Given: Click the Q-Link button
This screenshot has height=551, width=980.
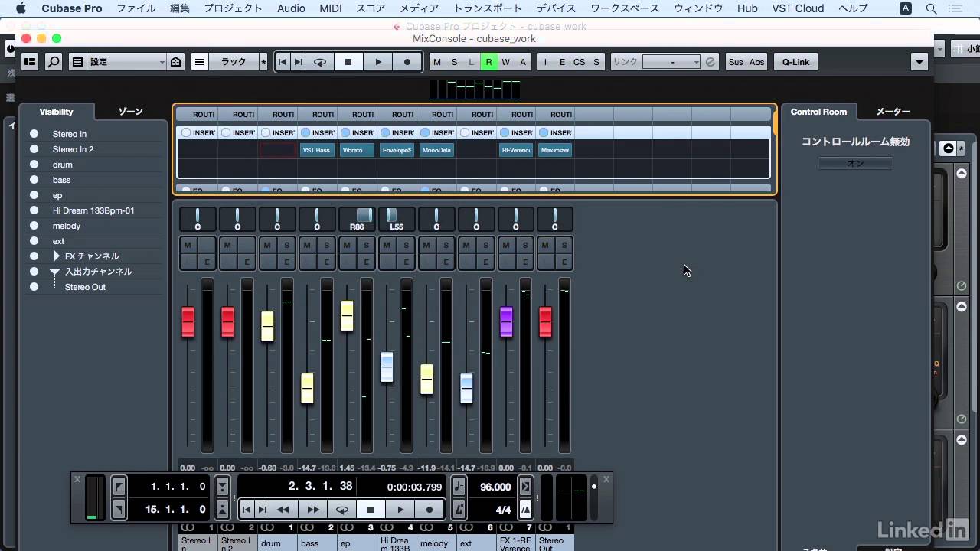Looking at the screenshot, I should [795, 62].
